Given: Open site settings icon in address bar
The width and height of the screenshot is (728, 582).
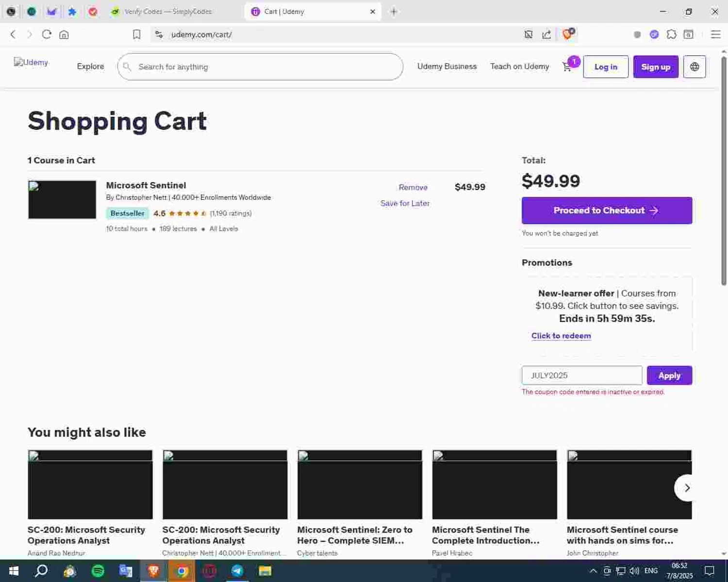Looking at the screenshot, I should coord(159,34).
